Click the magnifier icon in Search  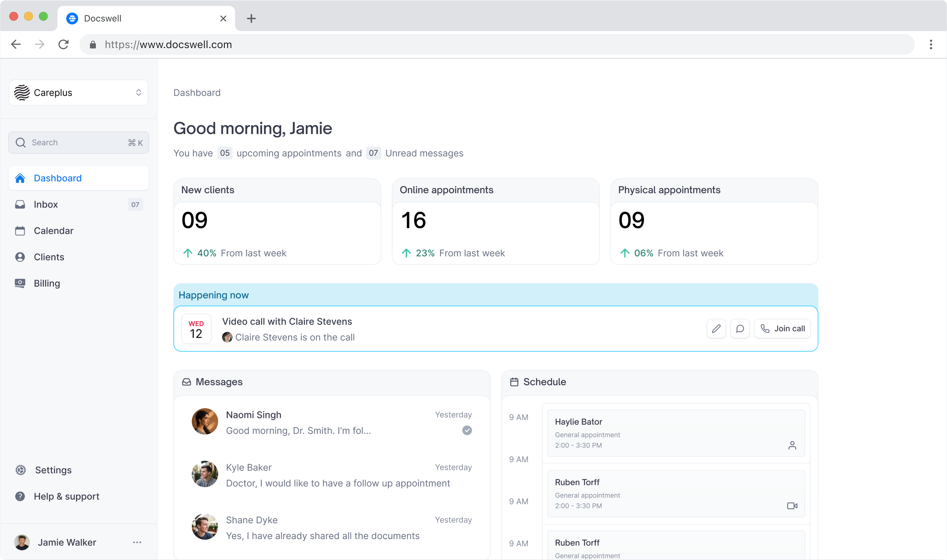(21, 143)
